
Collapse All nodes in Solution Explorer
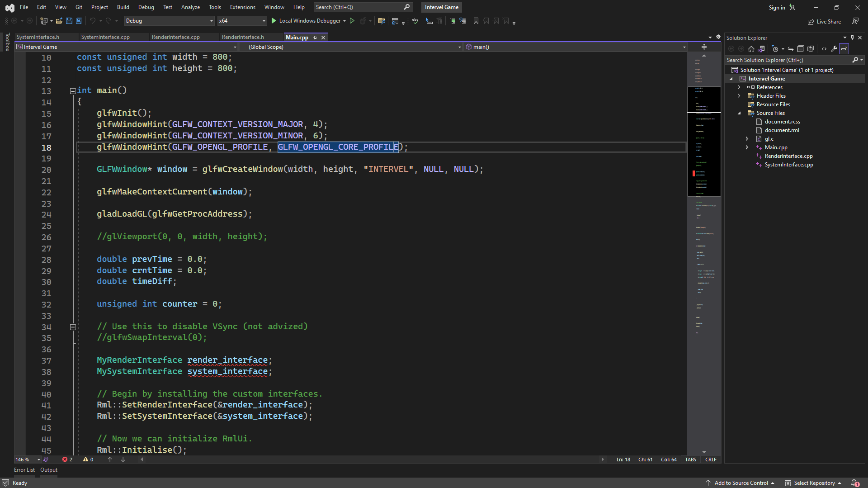click(801, 48)
